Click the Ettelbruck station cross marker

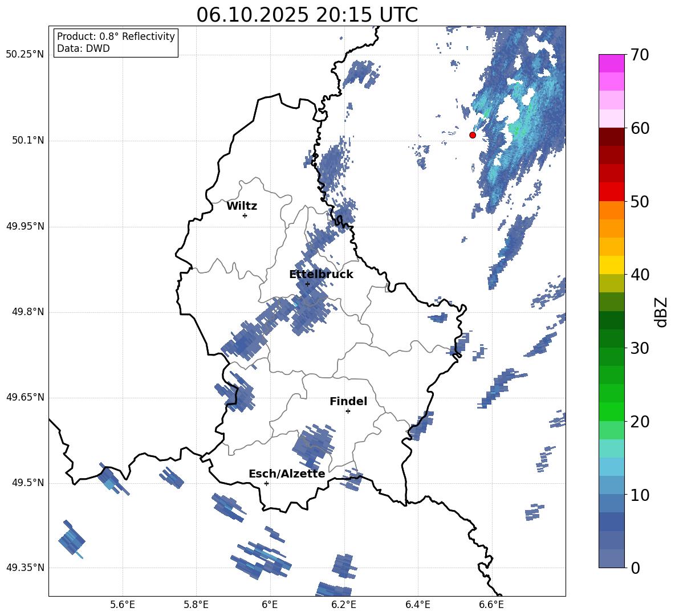307,284
